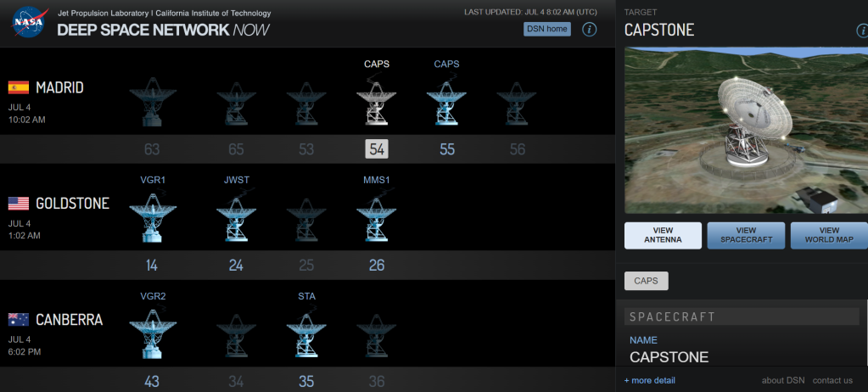The width and height of the screenshot is (868, 392).
Task: Open the contact us link
Action: 832,380
